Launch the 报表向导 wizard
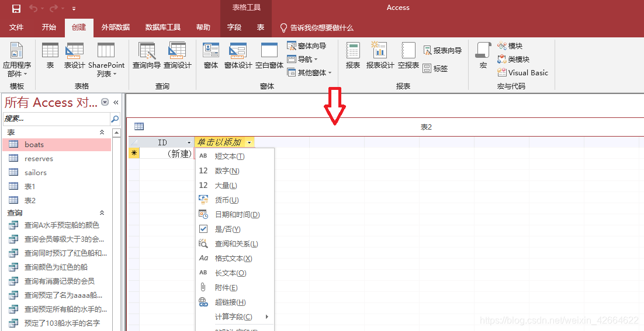This screenshot has width=644, height=331. click(442, 50)
